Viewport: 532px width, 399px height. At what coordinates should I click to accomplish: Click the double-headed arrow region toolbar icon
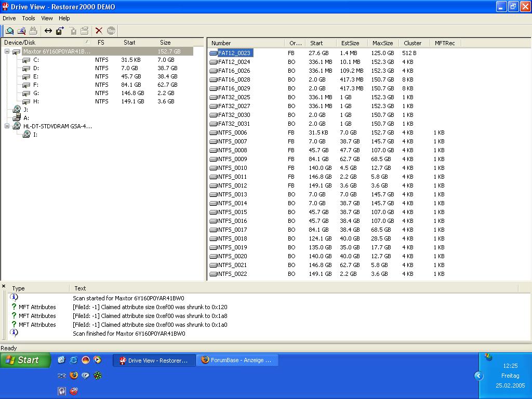[x=48, y=31]
